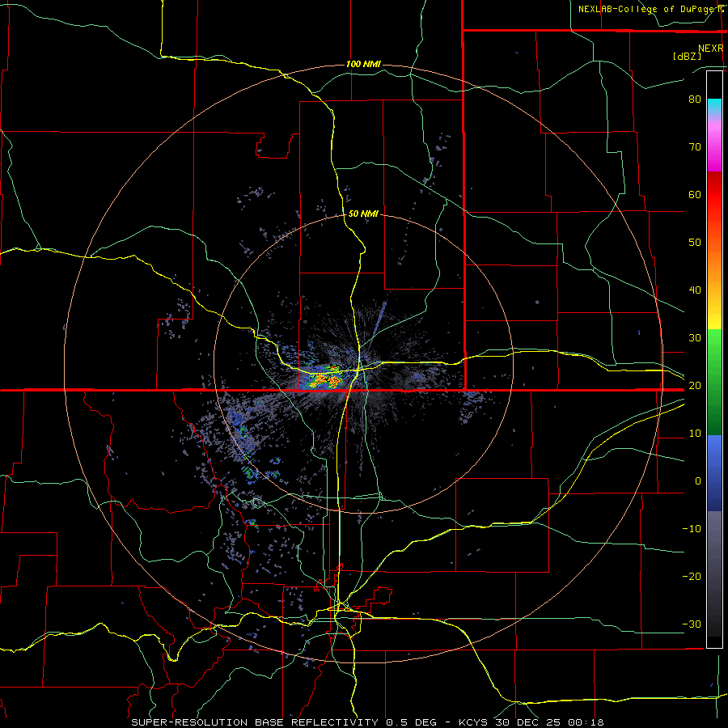Click the red 60 dBZ segment of the color bar

click(x=714, y=195)
